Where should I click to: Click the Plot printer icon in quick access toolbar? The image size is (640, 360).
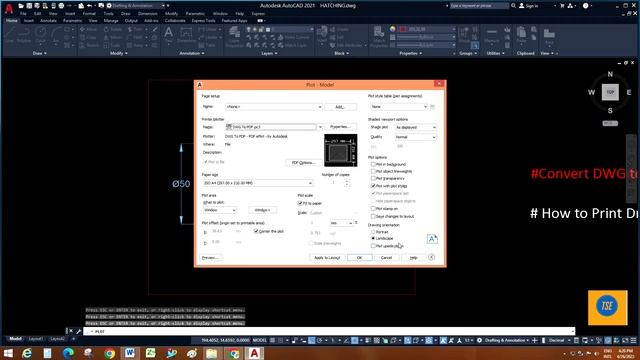click(61, 6)
